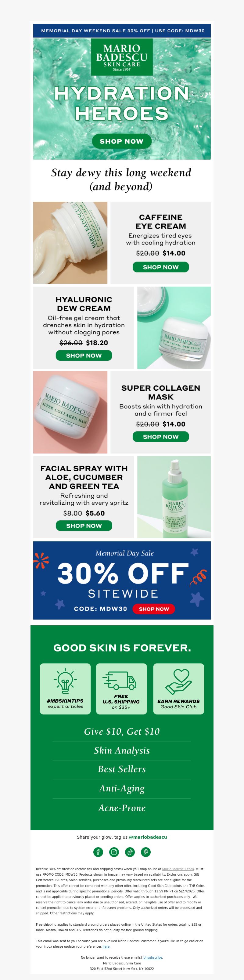Click red Shop Now in 30% off banner

[x=154, y=609]
